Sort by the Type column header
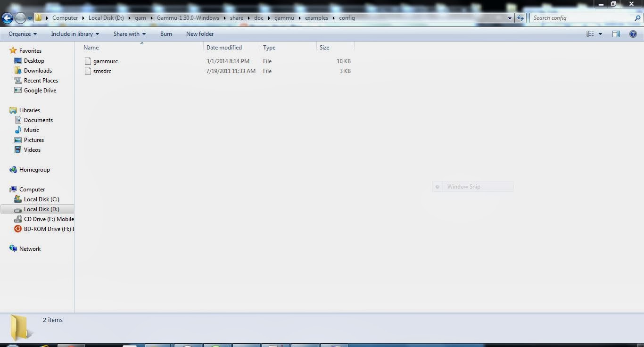 click(288, 48)
